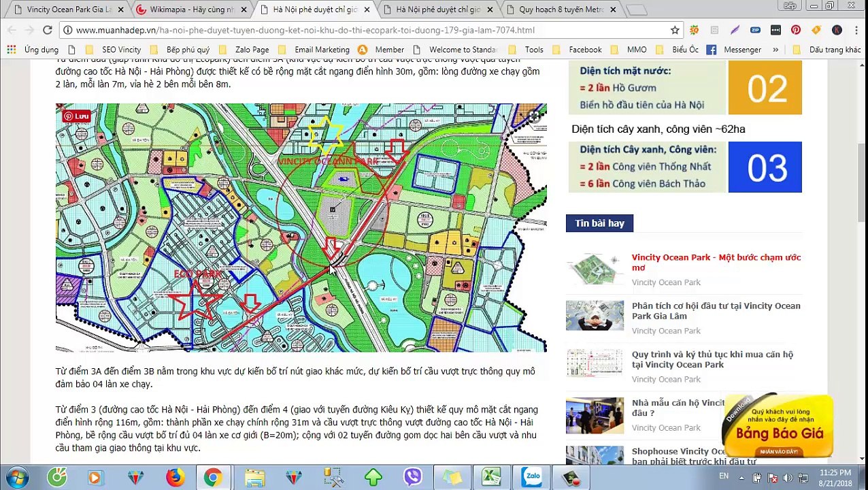Viewport: 868px width, 490px height.
Task: Open article Quy trình và kỹ thủ tục
Action: click(x=712, y=359)
